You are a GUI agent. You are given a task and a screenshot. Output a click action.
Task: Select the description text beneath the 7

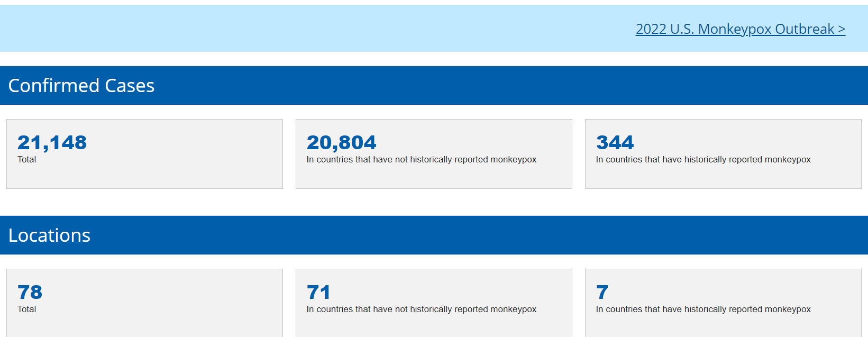click(x=703, y=309)
